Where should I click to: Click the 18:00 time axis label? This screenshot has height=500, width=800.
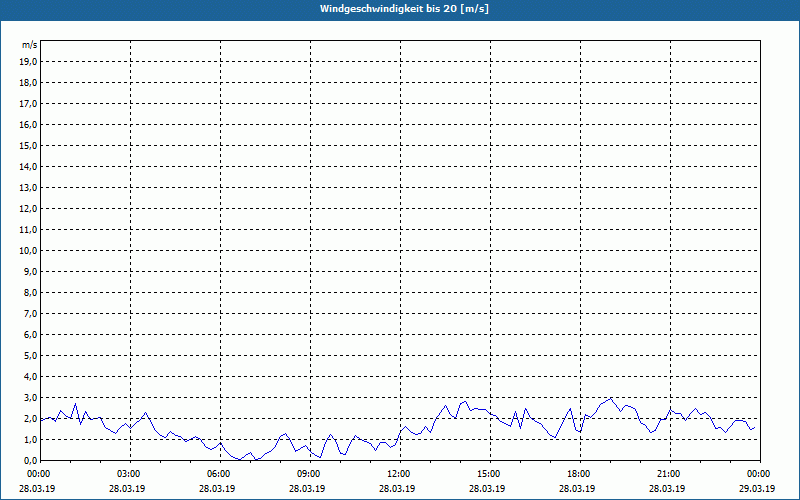580,474
